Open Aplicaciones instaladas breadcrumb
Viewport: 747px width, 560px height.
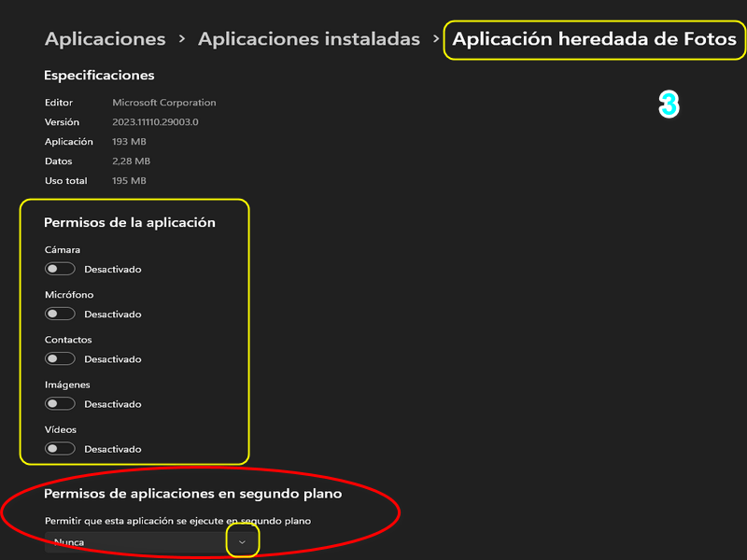pos(309,39)
